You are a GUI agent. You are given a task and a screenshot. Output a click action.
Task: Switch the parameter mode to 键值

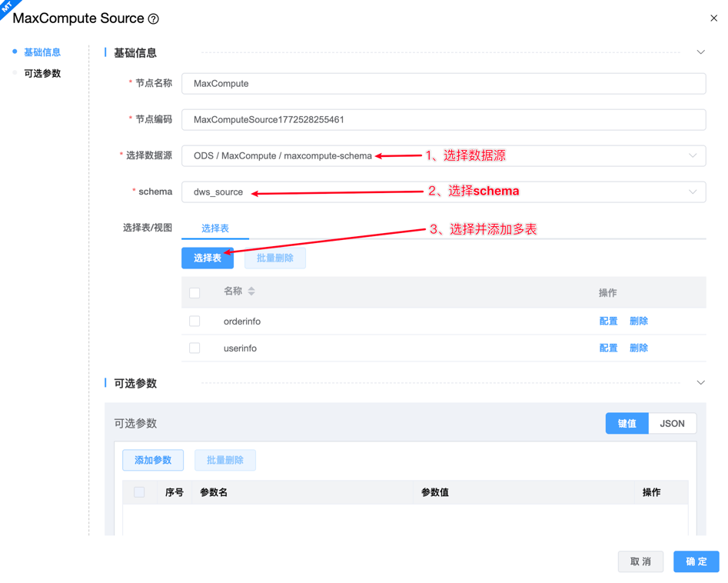coord(627,423)
